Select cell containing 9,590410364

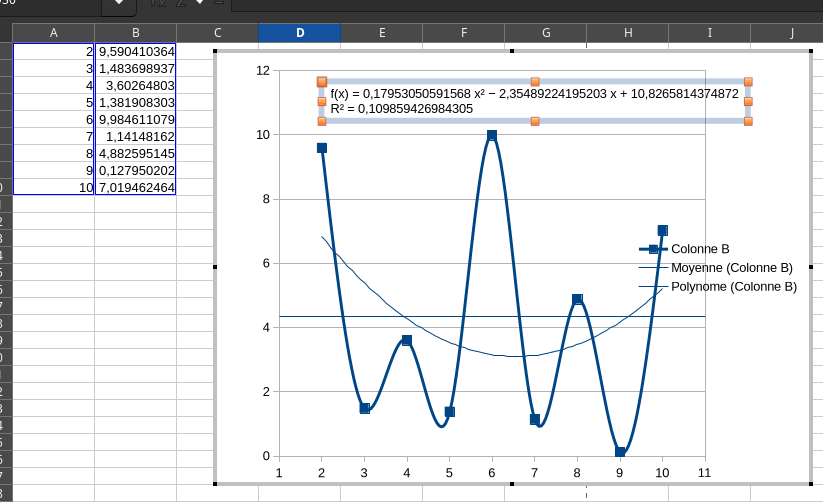[136, 50]
